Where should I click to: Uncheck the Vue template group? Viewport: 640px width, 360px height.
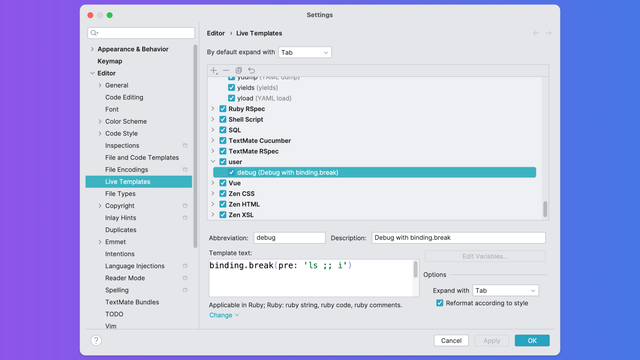[x=223, y=183]
